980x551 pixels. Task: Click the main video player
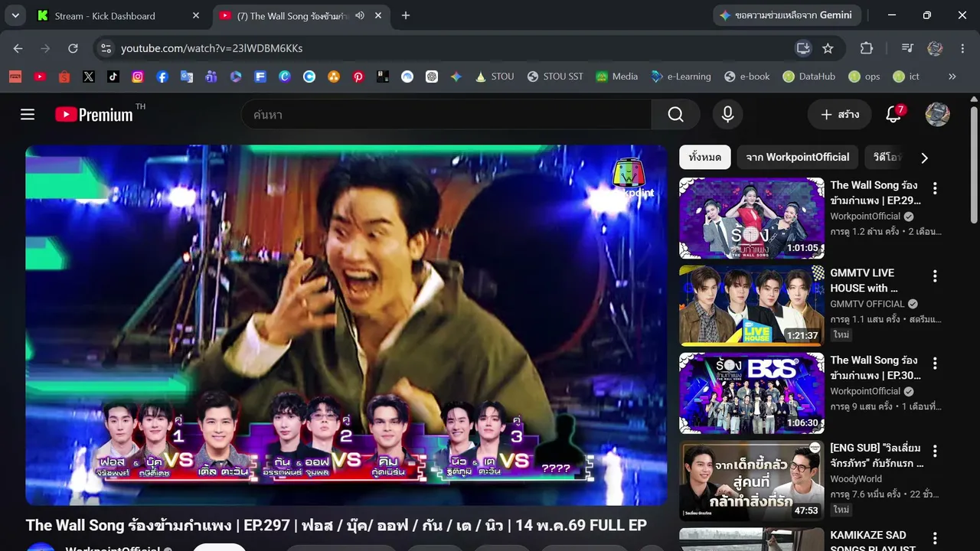click(x=346, y=325)
